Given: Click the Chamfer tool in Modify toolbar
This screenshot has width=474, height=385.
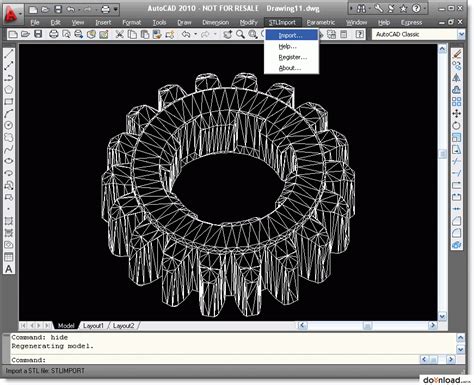Looking at the screenshot, I should pos(456,221).
